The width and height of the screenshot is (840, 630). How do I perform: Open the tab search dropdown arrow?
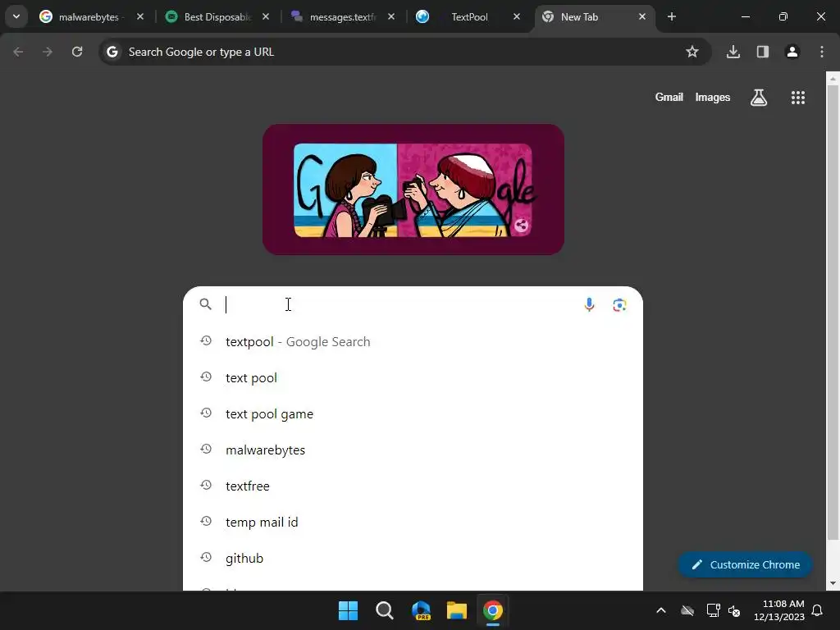click(16, 16)
